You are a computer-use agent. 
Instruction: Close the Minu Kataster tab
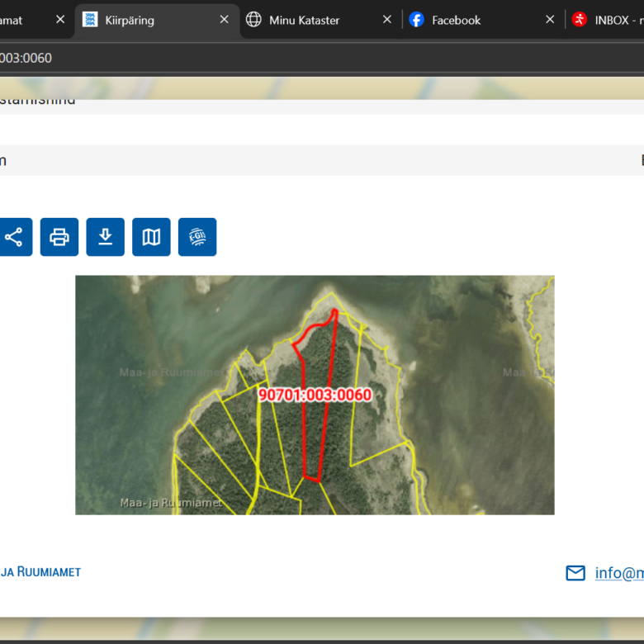(x=386, y=20)
